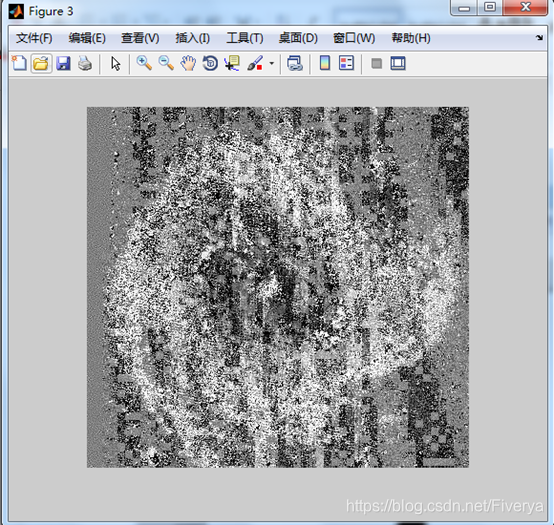554x525 pixels.
Task: Select the Brush data tool
Action: (x=255, y=64)
